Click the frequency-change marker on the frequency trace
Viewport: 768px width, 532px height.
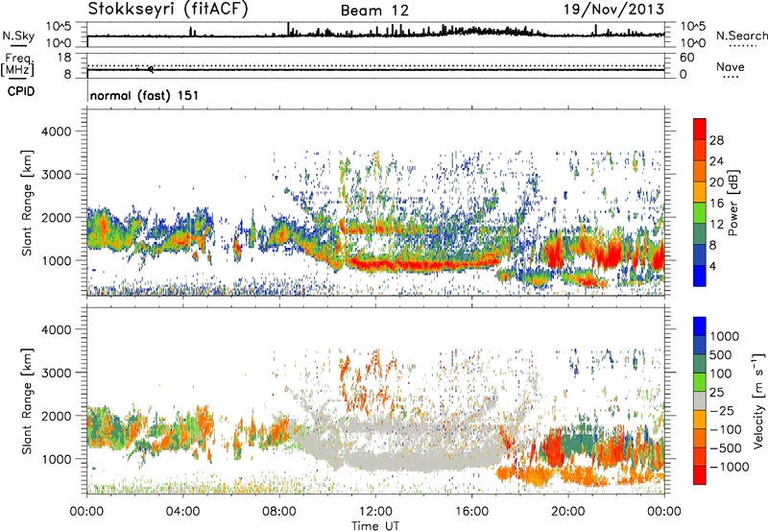tap(151, 69)
